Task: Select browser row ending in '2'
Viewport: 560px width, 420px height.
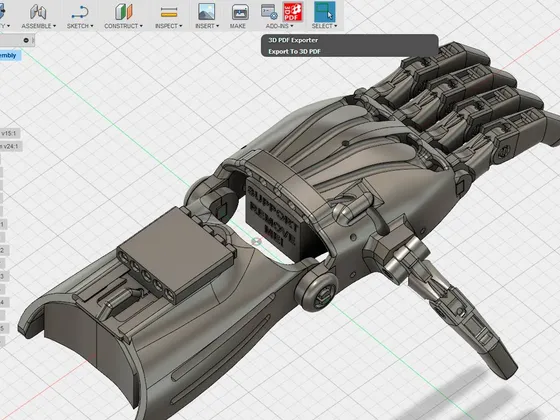Action: pyautogui.click(x=3, y=251)
